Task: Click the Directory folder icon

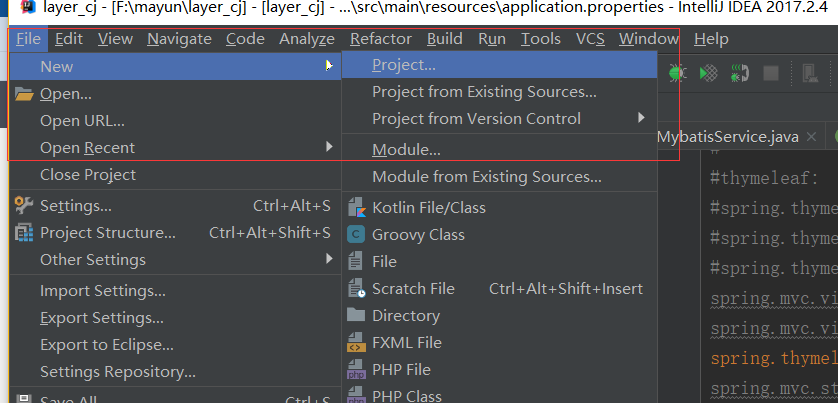Action: coord(356,316)
